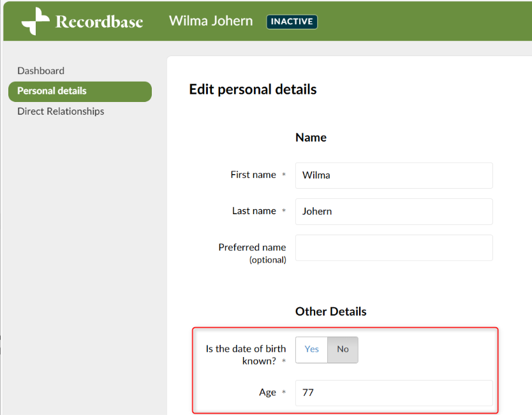Screen dimensions: 532x415
Task: Click the First name label
Action: coord(253,175)
